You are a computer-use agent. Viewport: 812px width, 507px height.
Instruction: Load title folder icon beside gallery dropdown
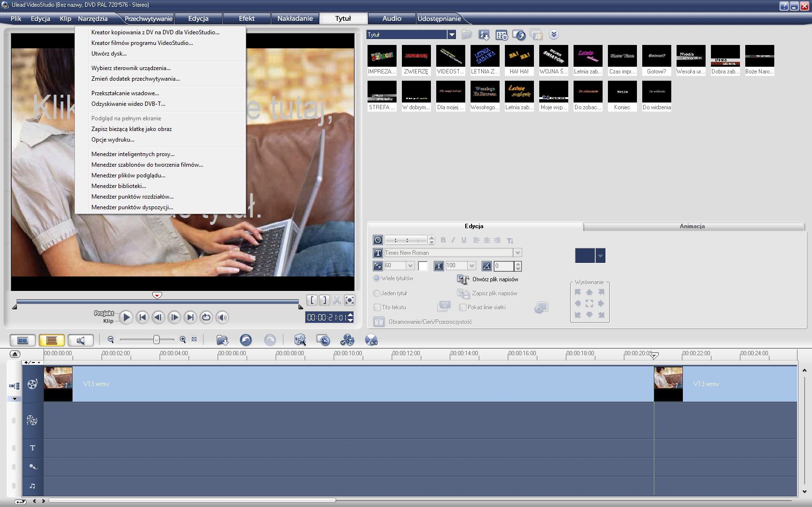coord(466,34)
